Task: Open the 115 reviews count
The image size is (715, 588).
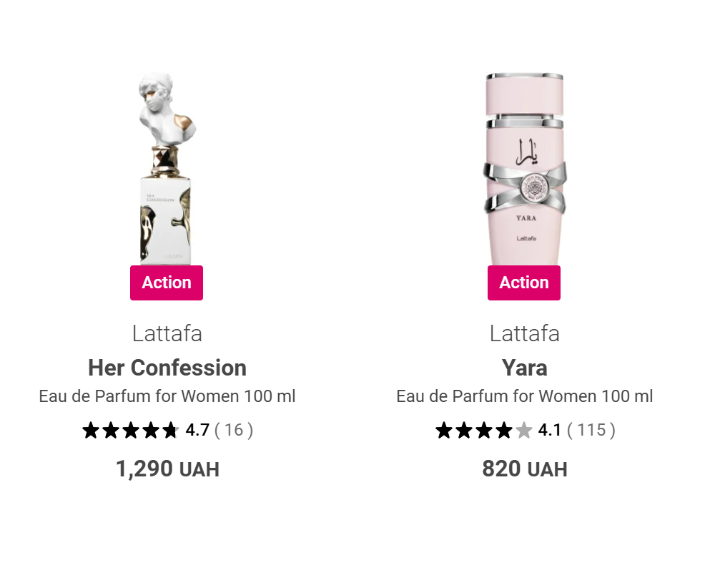Action: 591,430
